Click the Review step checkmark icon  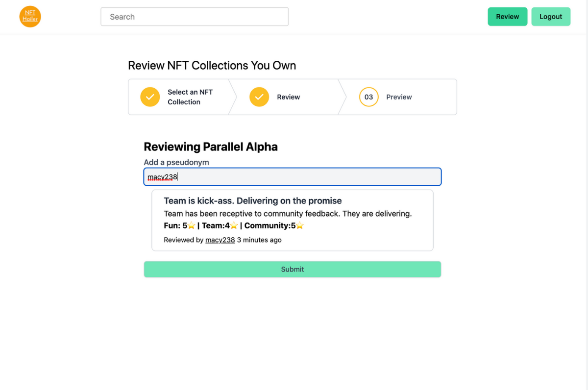[x=259, y=97]
